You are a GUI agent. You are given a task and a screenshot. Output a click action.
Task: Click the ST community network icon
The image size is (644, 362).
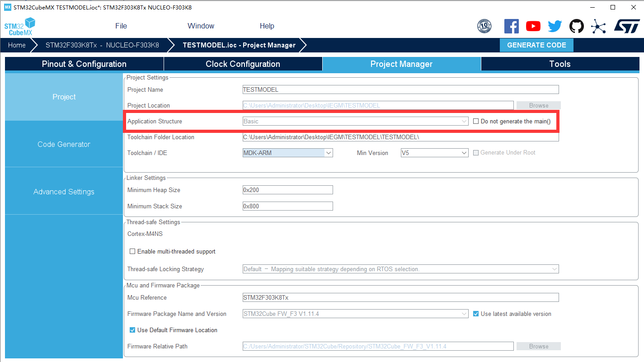598,26
